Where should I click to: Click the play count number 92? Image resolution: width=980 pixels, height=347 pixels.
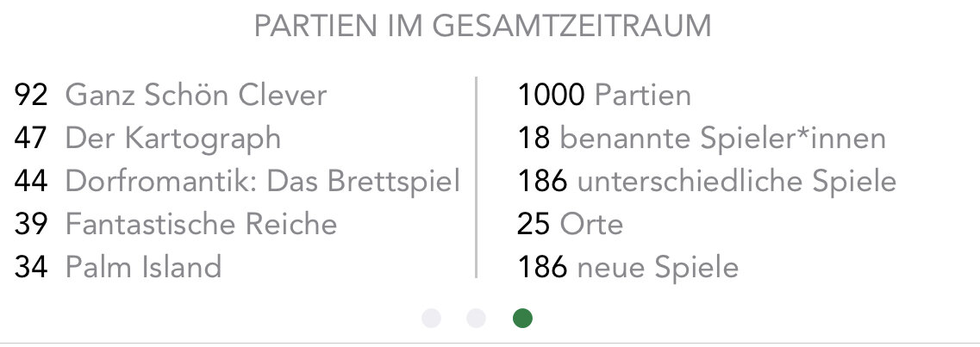(31, 95)
